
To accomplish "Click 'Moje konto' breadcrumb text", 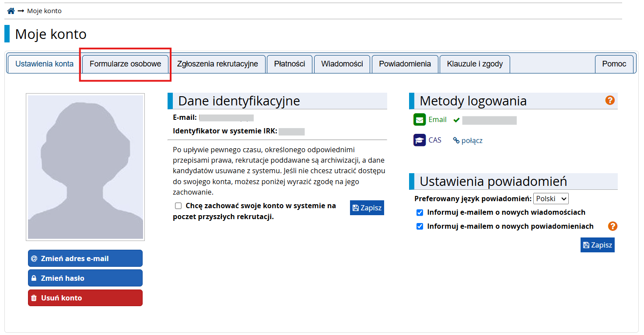I will click(44, 11).
